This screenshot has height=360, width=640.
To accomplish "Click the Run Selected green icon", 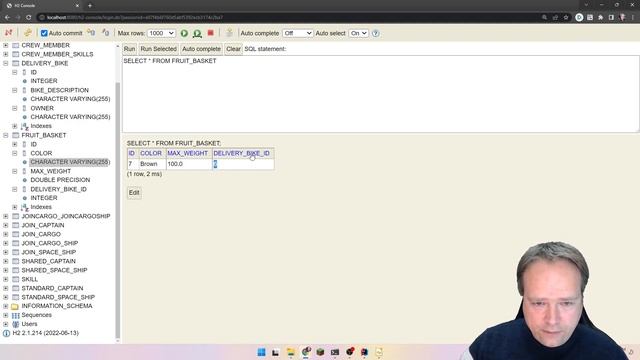I will click(x=197, y=33).
